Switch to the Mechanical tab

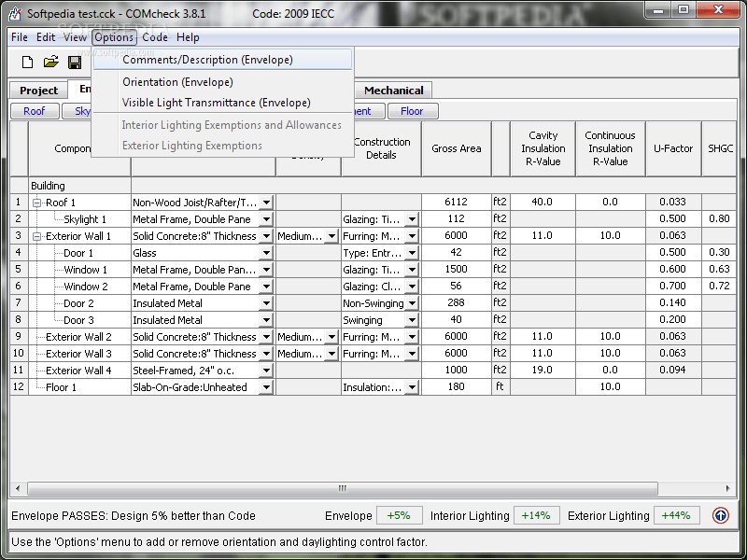tap(393, 91)
